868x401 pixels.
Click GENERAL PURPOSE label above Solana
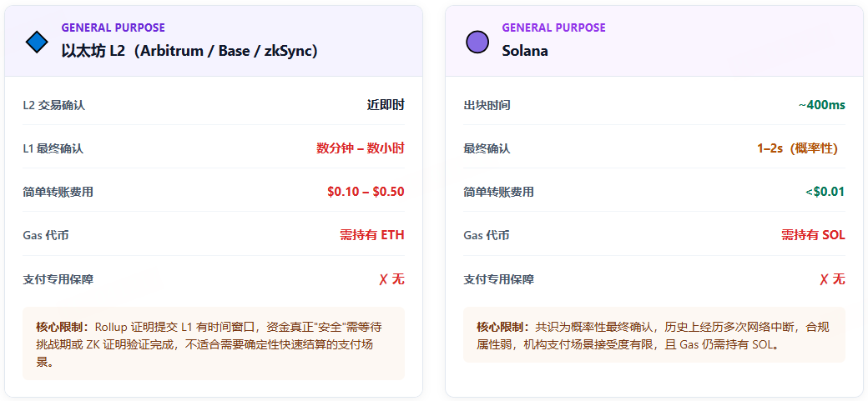[x=553, y=28]
